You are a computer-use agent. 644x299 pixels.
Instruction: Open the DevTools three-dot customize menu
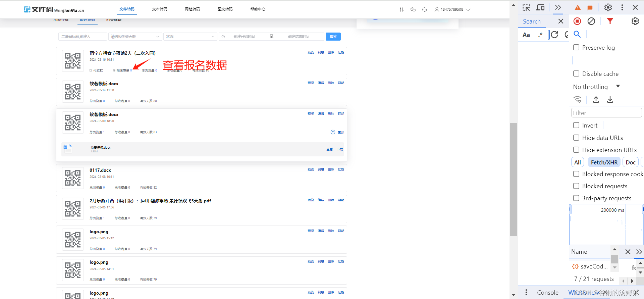pos(622,7)
